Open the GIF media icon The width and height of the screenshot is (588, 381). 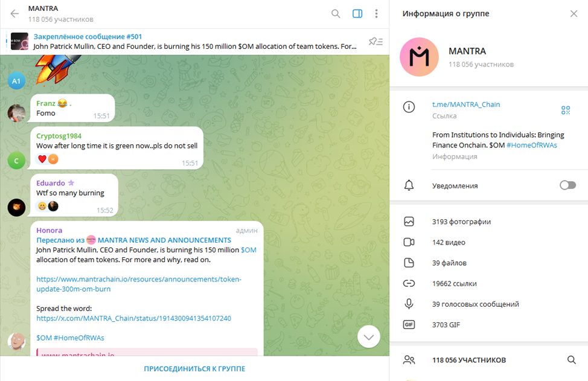(x=409, y=325)
